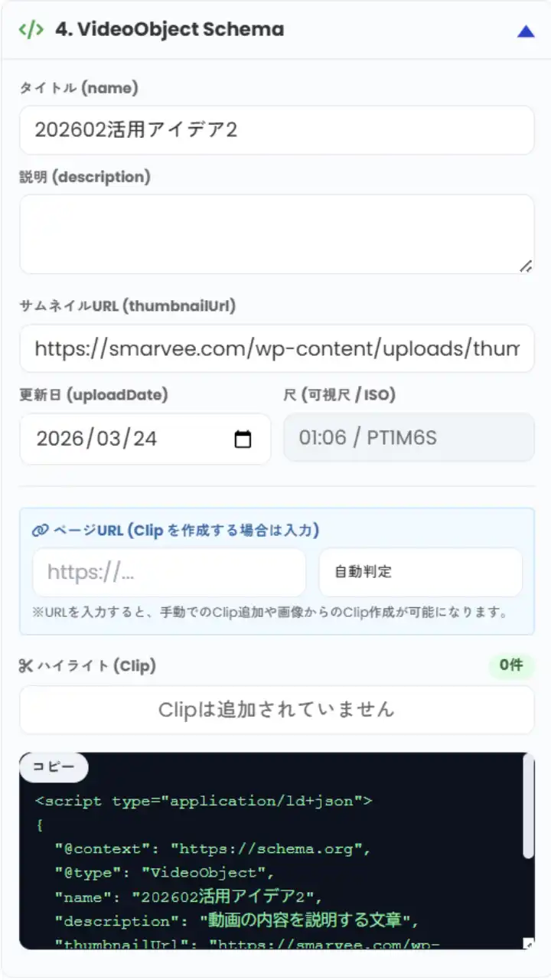Open the 自動判定 dropdown

click(x=421, y=572)
